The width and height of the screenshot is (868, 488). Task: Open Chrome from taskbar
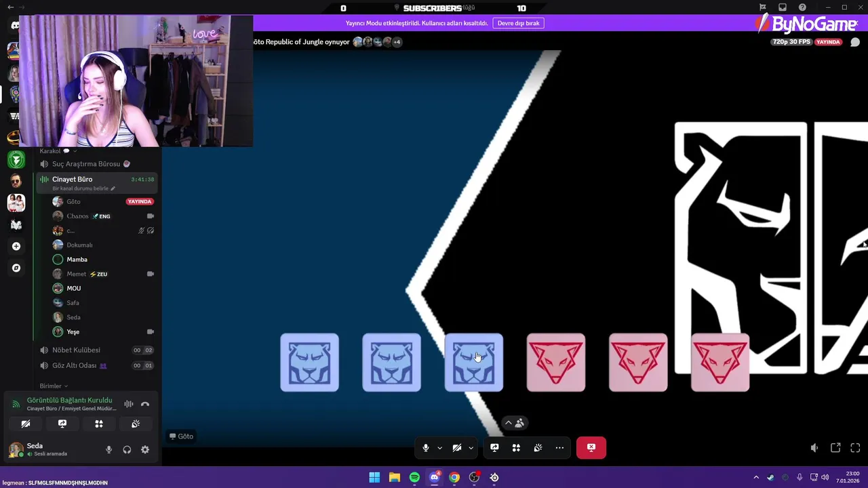(454, 477)
